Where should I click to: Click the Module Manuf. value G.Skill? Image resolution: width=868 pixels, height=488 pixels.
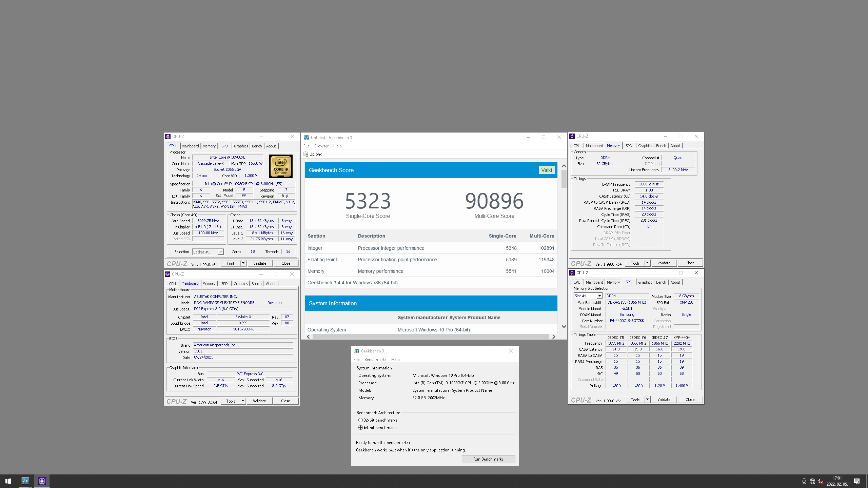pos(627,308)
